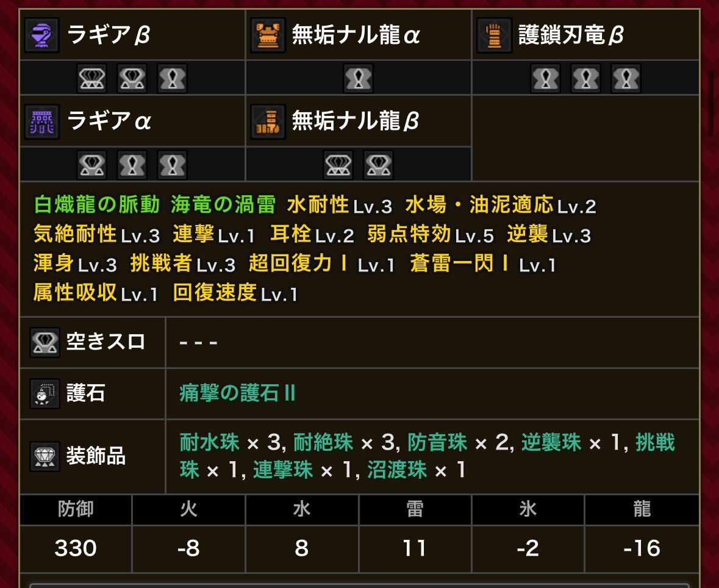Open the 痛撃の護石II charm link
The width and height of the screenshot is (719, 588).
(237, 393)
